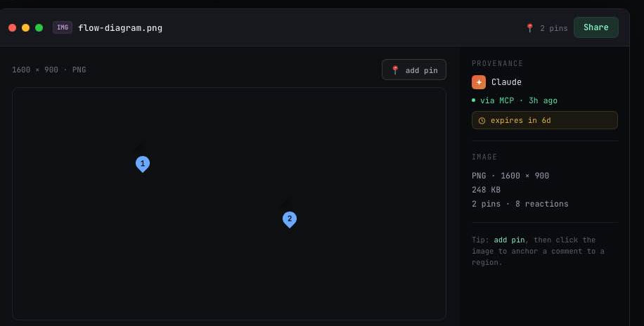Viewport: 644px width, 326px height.
Task: Click the add pin button
Action: coord(414,70)
